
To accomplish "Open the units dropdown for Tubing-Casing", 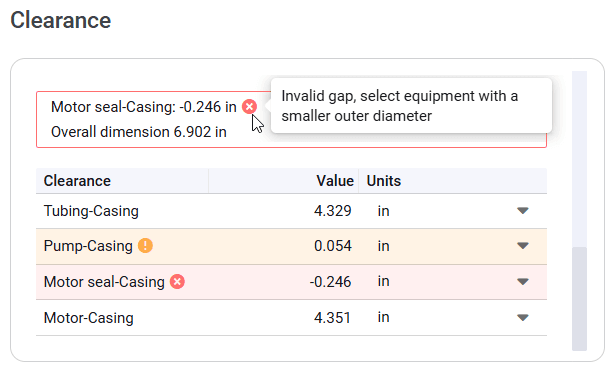I will [x=523, y=211].
